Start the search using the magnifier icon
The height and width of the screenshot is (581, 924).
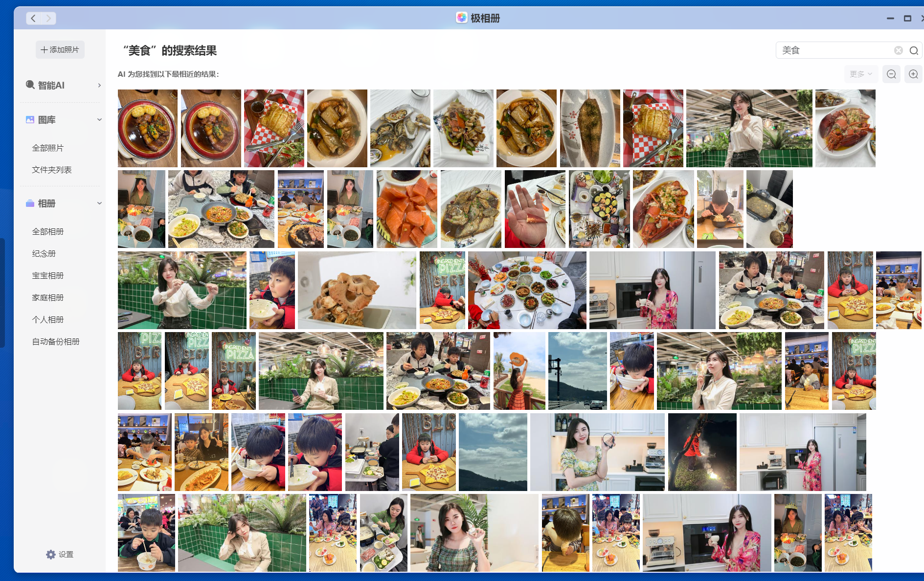[x=914, y=50]
